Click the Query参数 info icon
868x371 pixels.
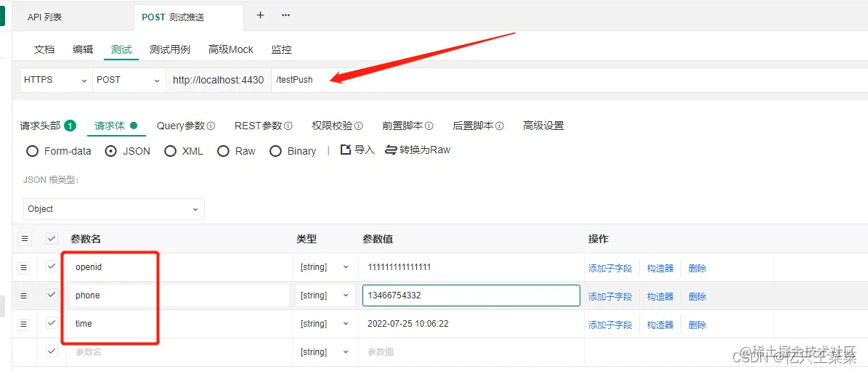pyautogui.click(x=211, y=126)
